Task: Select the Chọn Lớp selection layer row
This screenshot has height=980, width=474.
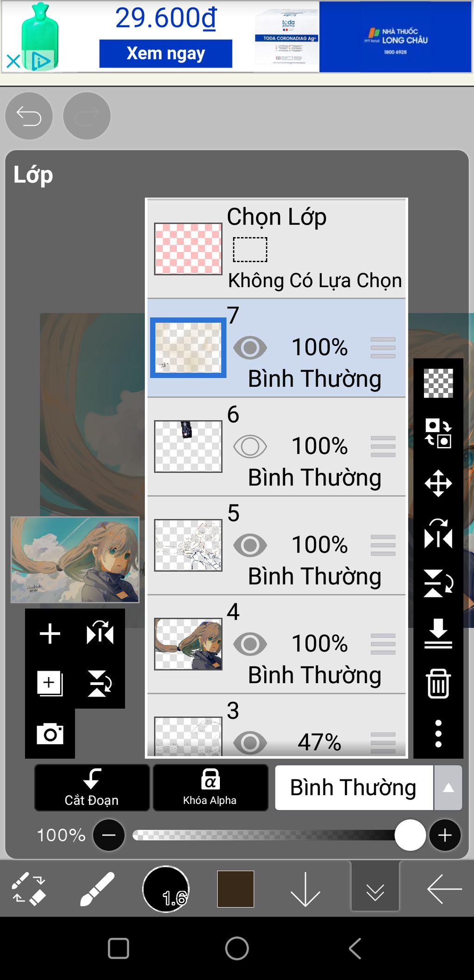Action: pyautogui.click(x=276, y=249)
